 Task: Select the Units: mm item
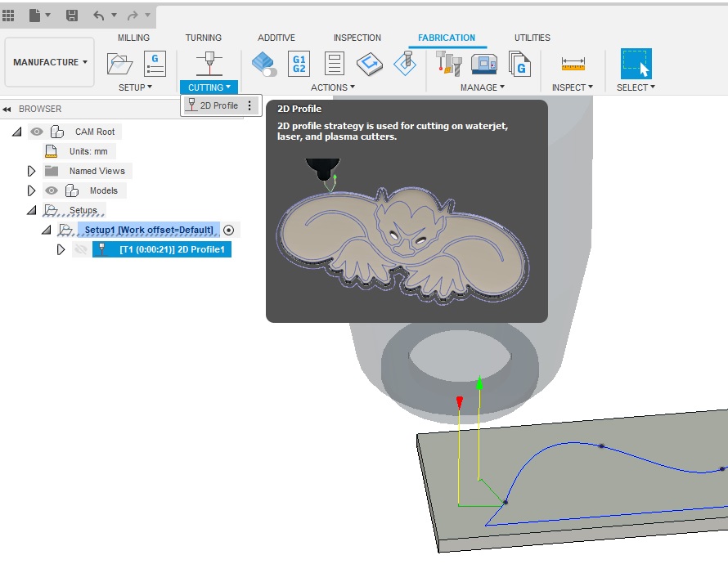[x=88, y=151]
